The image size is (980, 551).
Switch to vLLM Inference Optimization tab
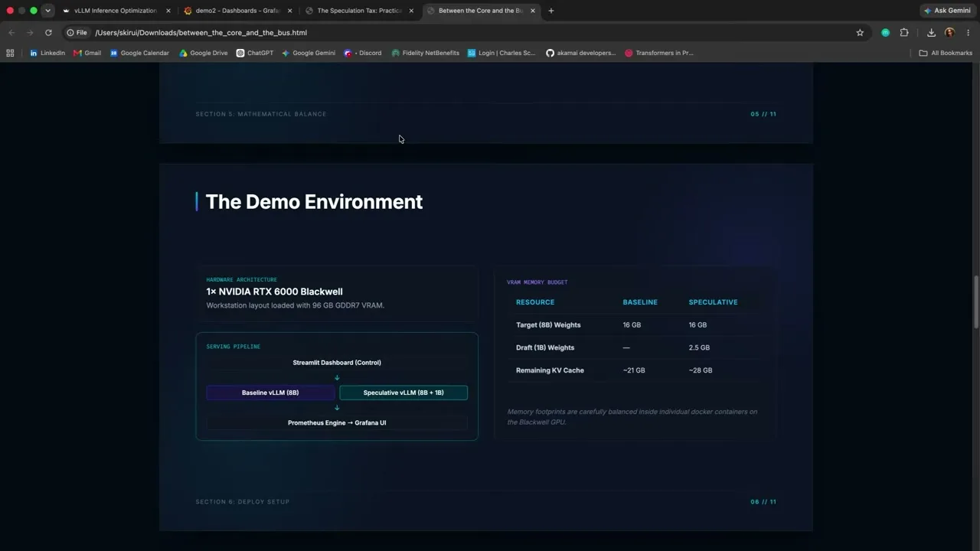115,11
